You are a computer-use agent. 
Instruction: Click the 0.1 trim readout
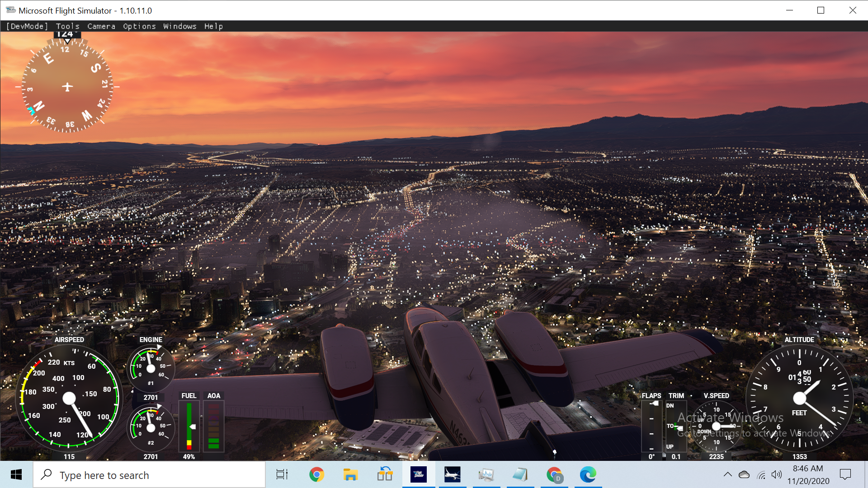point(676,457)
